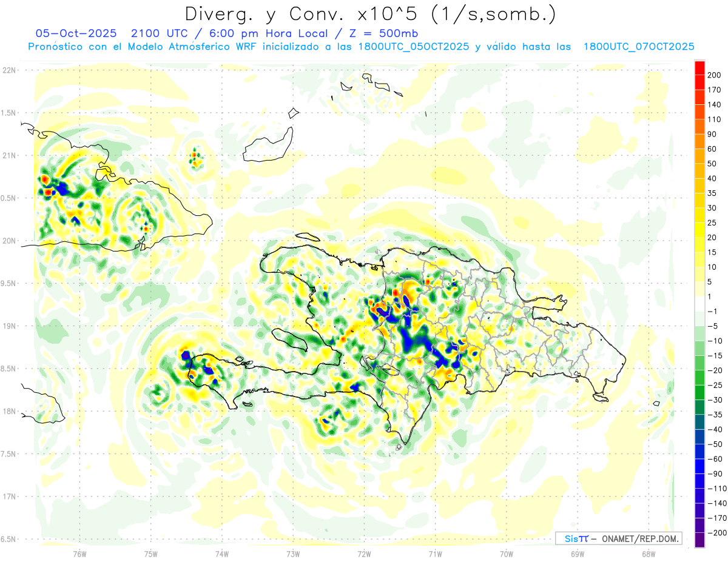Viewport: 728px width, 562px height.
Task: Click the colorbar label '-40'
Action: 715,430
